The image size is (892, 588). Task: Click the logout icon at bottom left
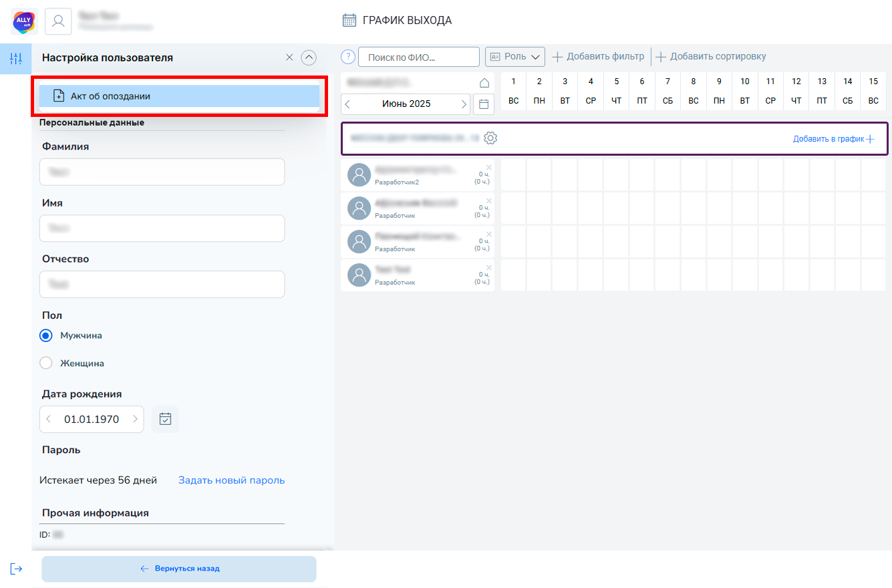point(17,569)
